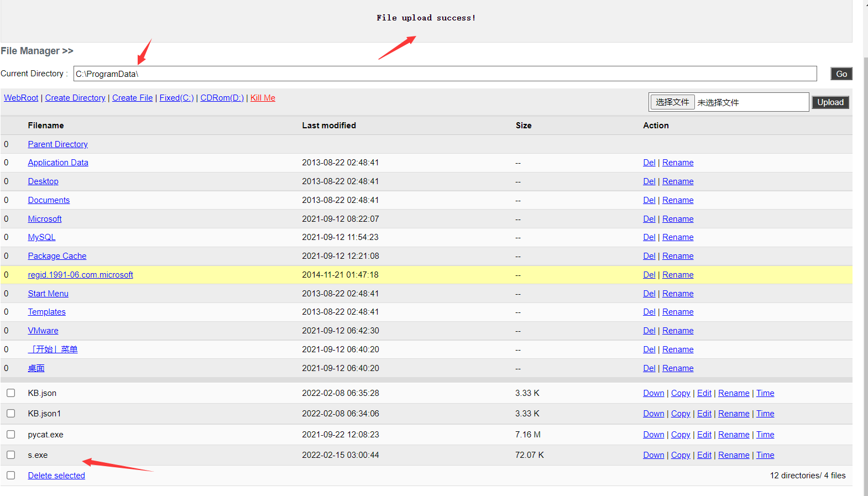This screenshot has height=496, width=868.
Task: Open the Desktop folder
Action: 43,181
